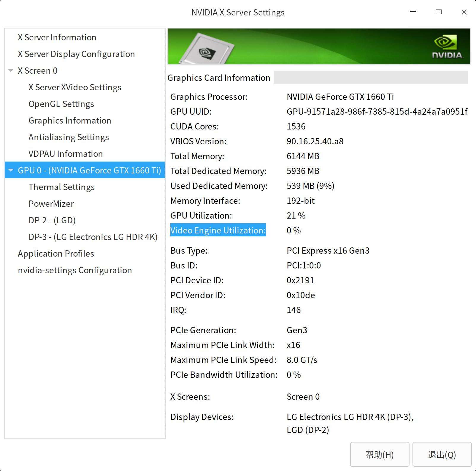Collapse the X Screen 0 tree node

click(x=11, y=71)
